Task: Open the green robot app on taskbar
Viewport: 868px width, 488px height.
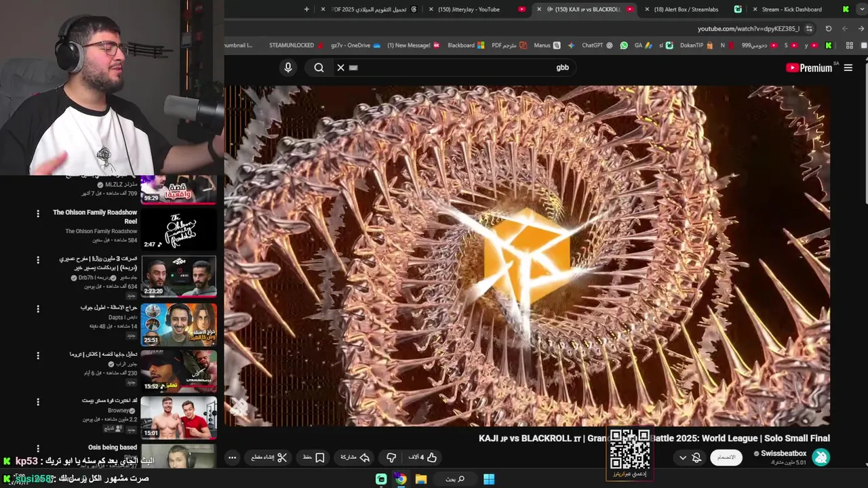Action: coord(381,479)
